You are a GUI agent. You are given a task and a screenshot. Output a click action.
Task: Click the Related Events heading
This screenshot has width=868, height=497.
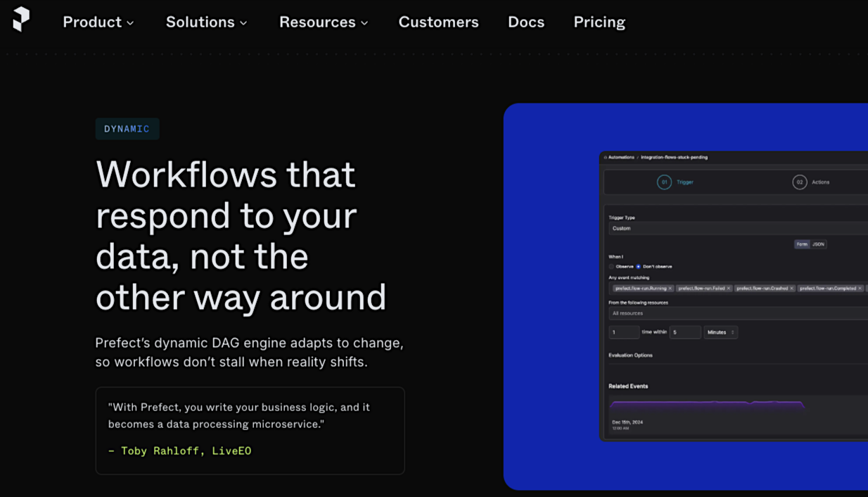[628, 386]
